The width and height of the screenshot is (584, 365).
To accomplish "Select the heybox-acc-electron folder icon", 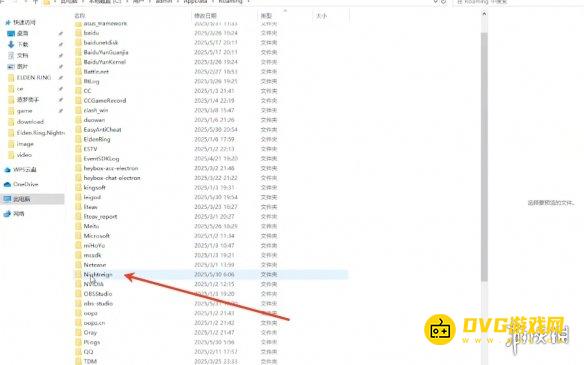I will tap(78, 168).
